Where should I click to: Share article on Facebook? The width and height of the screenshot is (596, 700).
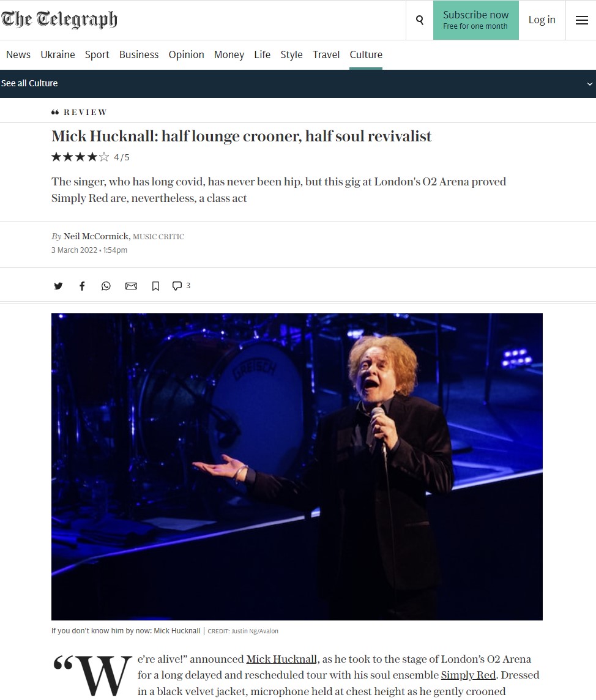tap(82, 286)
